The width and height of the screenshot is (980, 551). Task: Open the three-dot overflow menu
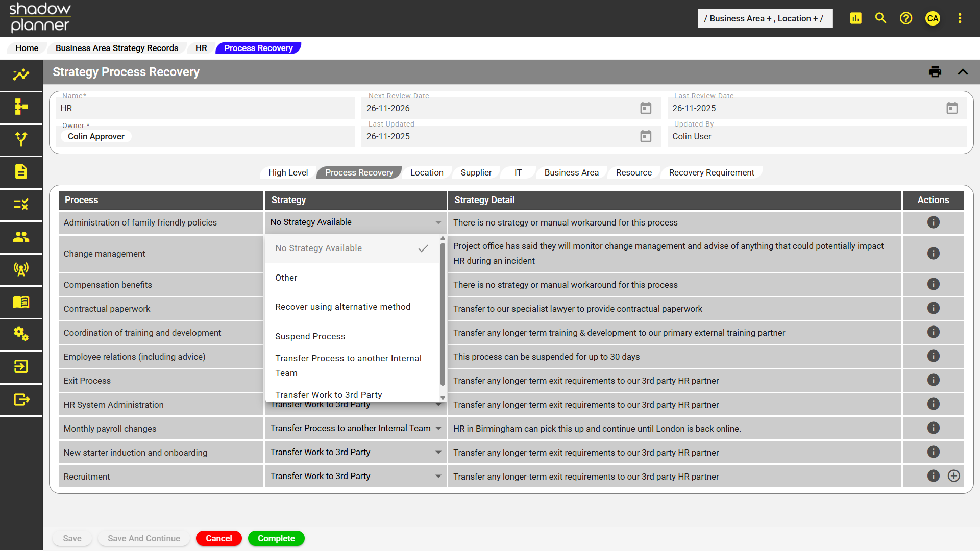pos(960,18)
